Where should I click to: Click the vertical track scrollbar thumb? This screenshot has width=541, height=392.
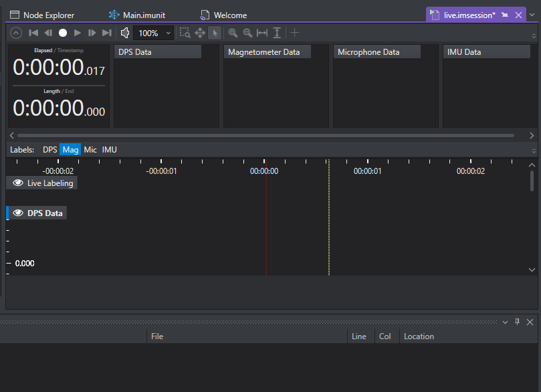pyautogui.click(x=532, y=181)
